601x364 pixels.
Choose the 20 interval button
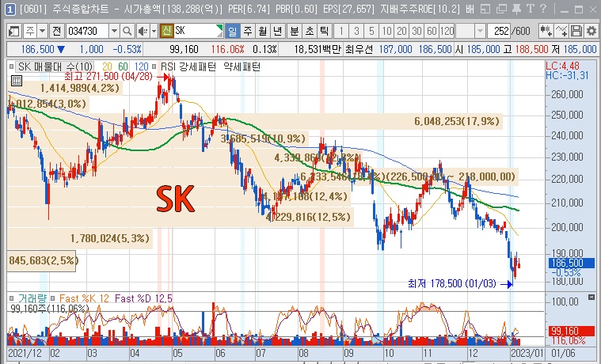pos(401,31)
